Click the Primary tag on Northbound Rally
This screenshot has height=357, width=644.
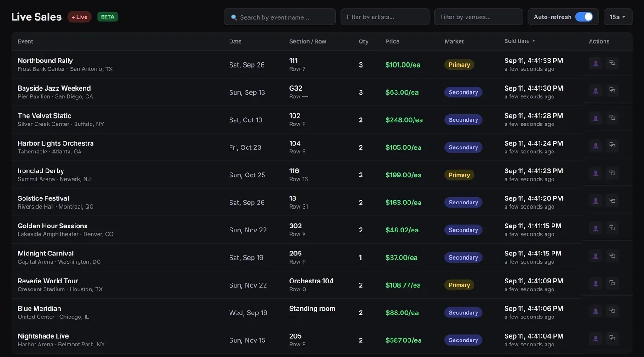pyautogui.click(x=459, y=65)
